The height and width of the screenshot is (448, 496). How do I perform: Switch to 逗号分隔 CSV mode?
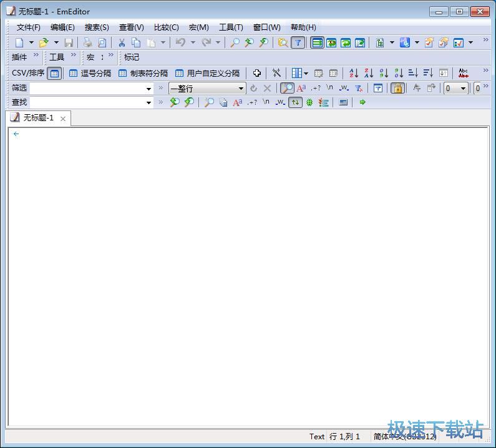click(x=90, y=74)
